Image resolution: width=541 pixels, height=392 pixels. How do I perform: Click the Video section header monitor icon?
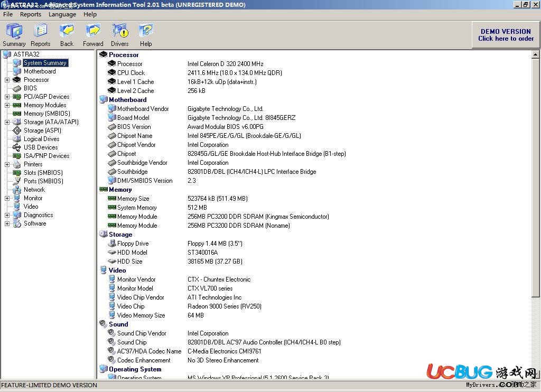click(103, 270)
